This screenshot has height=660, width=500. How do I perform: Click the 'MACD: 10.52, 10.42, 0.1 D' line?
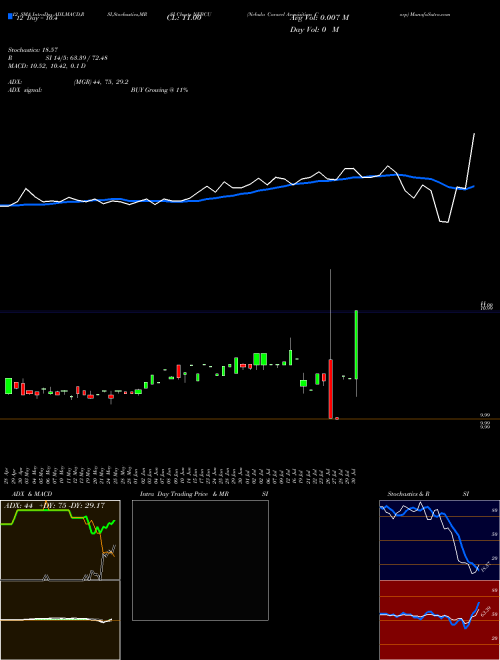47,66
